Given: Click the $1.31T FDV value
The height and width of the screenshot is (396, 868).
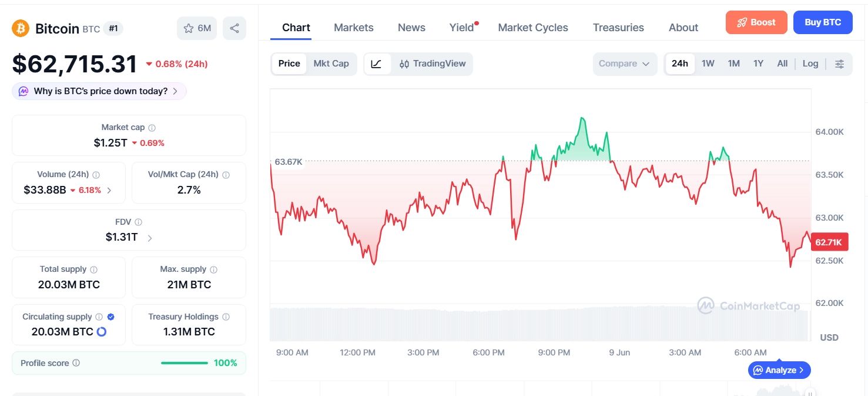Looking at the screenshot, I should point(122,237).
